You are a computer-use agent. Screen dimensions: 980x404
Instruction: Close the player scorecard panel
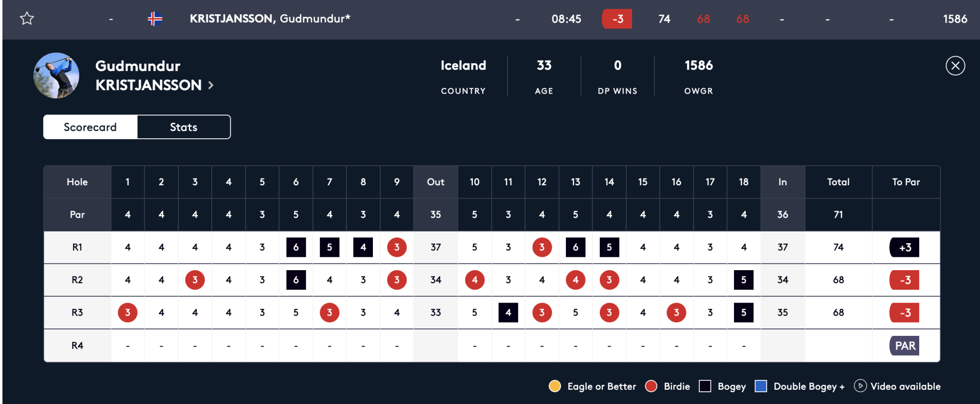[955, 66]
